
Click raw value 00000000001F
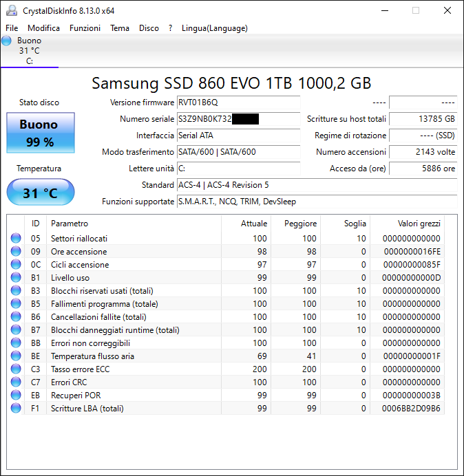point(412,356)
